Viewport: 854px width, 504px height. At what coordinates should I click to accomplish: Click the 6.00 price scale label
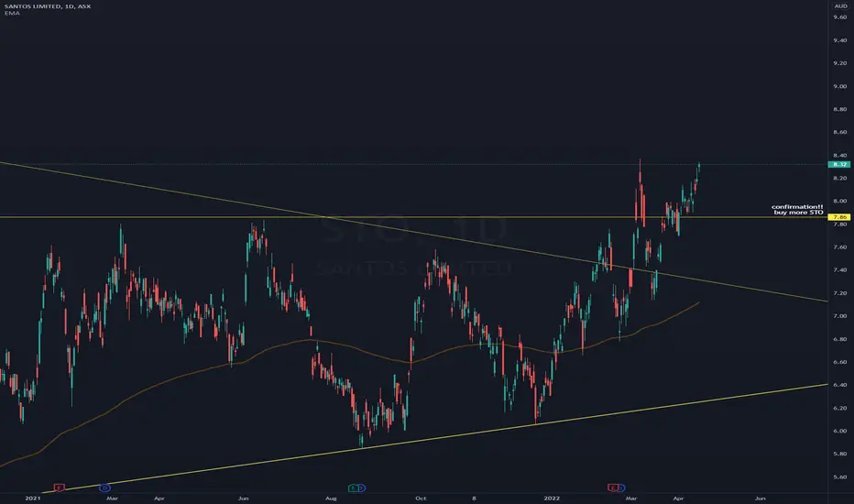[x=840, y=431]
